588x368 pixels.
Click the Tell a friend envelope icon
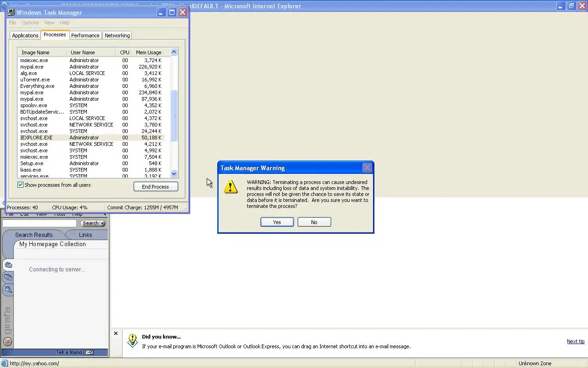click(90, 352)
